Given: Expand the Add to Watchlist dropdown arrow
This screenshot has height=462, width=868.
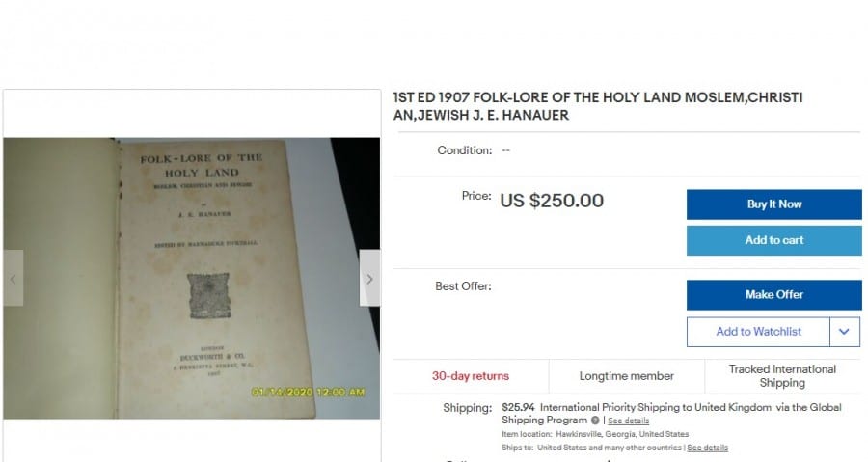Looking at the screenshot, I should (845, 332).
